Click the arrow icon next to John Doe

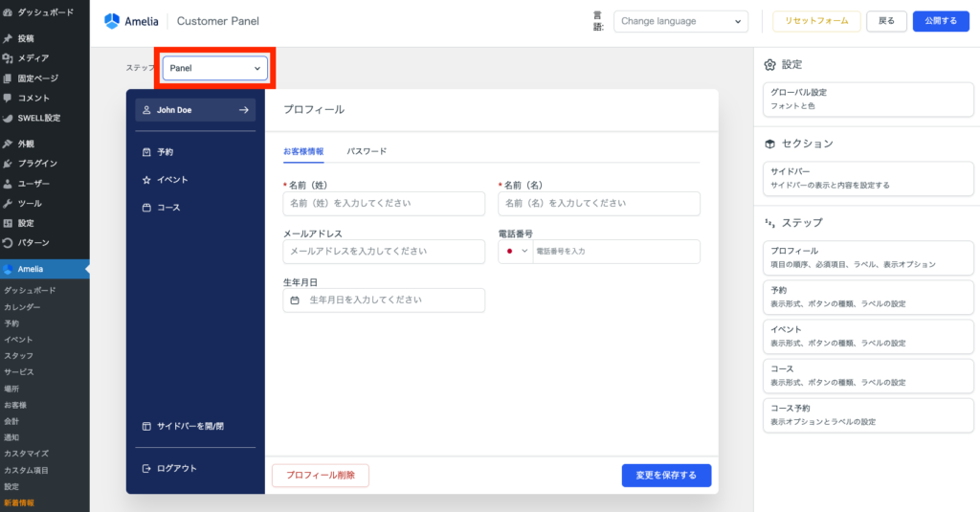(243, 110)
